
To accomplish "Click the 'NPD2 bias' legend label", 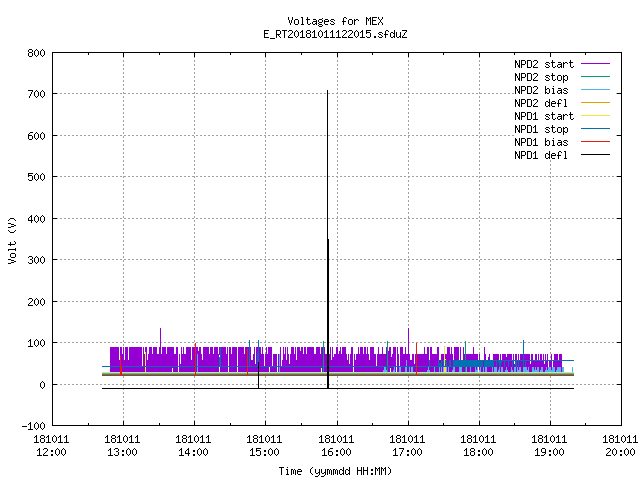I will click(x=541, y=90).
